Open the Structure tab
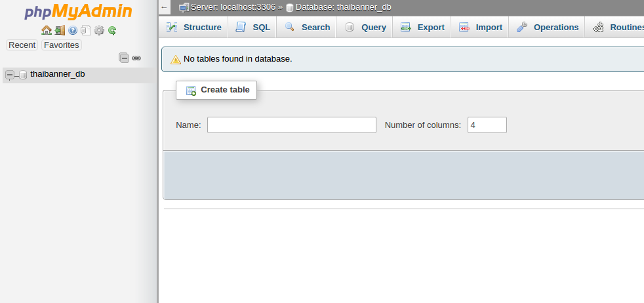The height and width of the screenshot is (303, 644). (194, 27)
